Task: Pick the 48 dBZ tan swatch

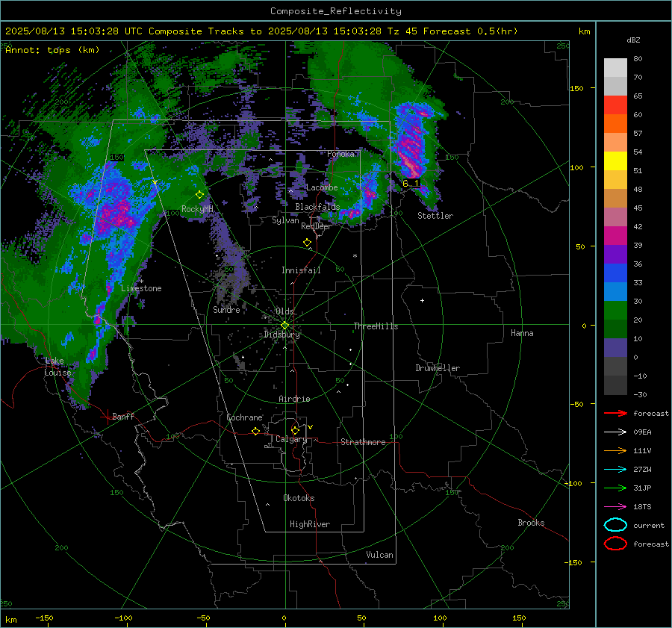Action: (615, 198)
